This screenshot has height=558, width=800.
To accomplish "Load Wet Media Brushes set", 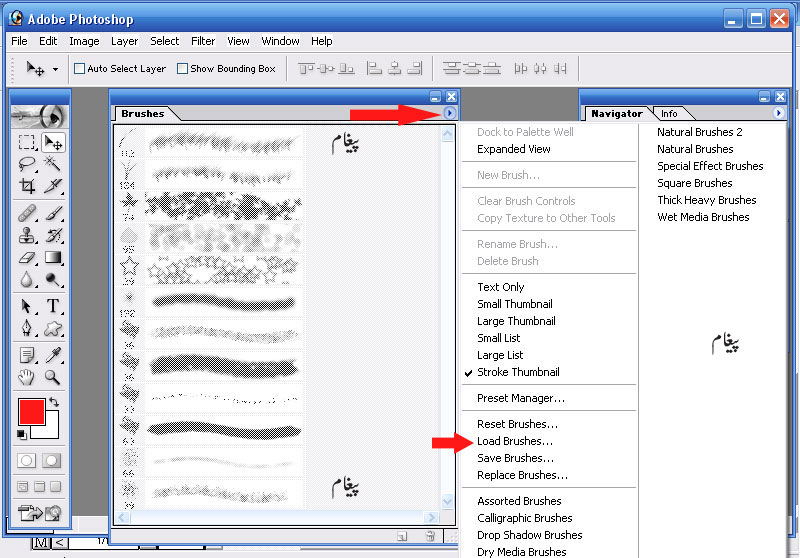I will point(703,217).
